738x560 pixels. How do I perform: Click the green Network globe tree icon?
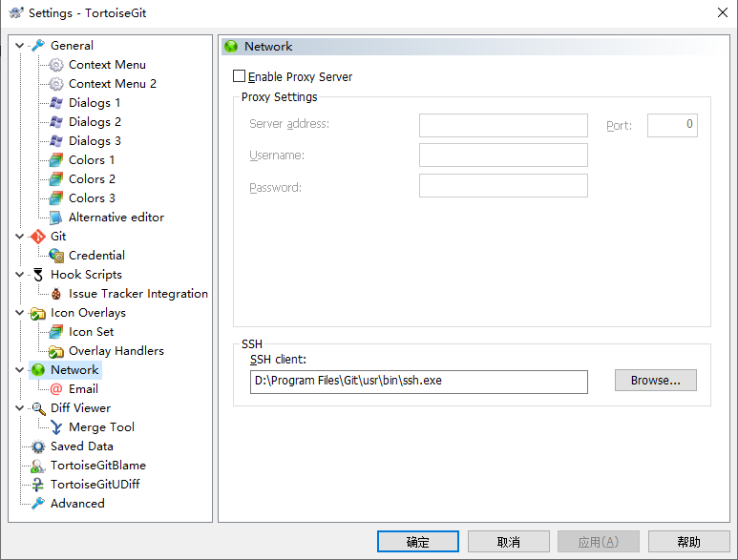(38, 370)
